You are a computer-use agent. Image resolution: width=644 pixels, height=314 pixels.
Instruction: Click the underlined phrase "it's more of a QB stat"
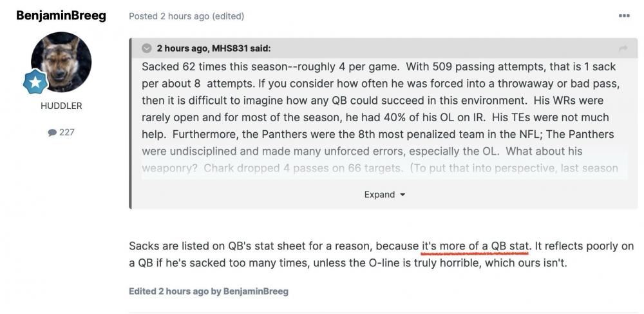[475, 246]
